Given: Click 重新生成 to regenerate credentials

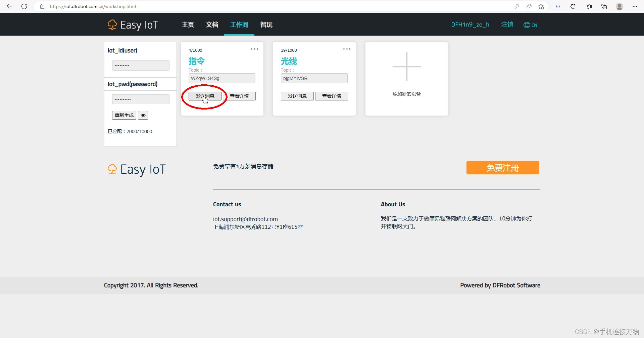Looking at the screenshot, I should [124, 115].
